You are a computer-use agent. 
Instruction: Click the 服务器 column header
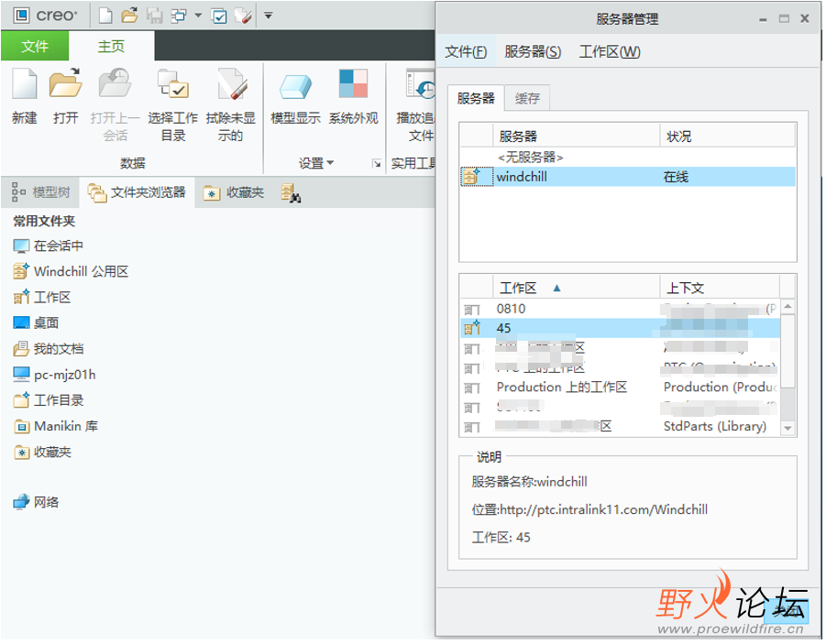(x=577, y=136)
